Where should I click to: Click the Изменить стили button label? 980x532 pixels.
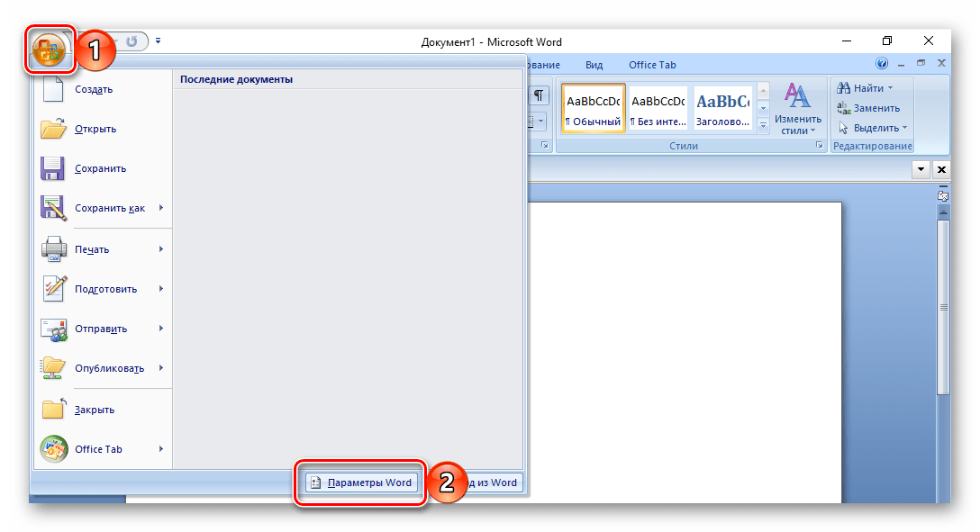(797, 125)
